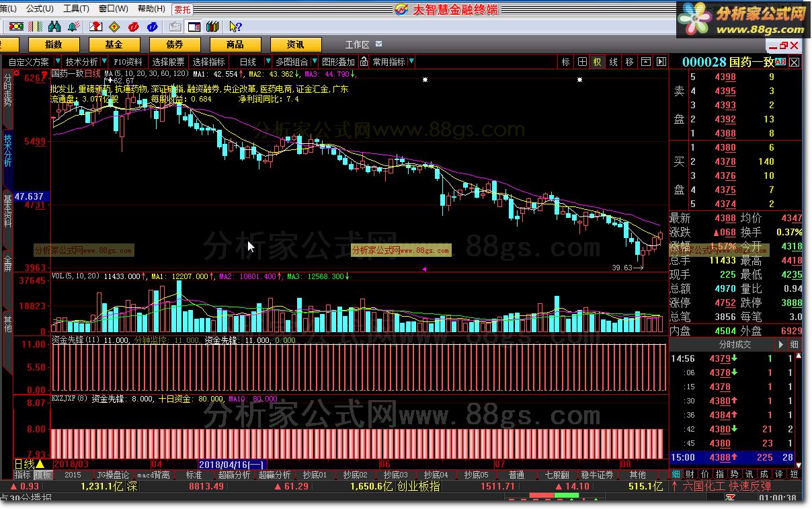Screen dimensions: 812x509
Task: Open the binoculars search tool
Action: click(x=55, y=26)
